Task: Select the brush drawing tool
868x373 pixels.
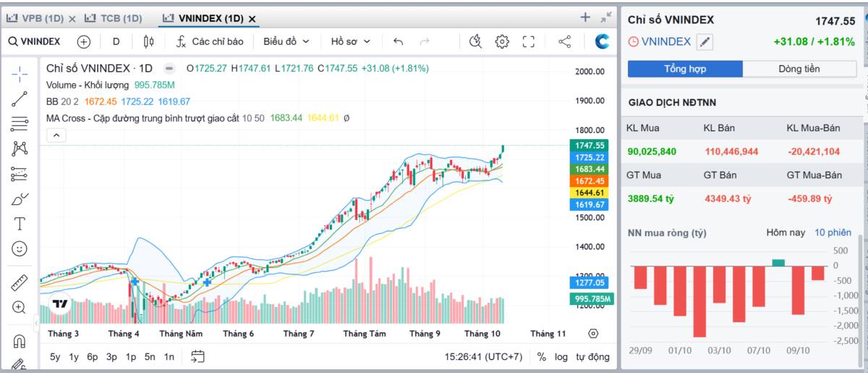Action: 20,198
